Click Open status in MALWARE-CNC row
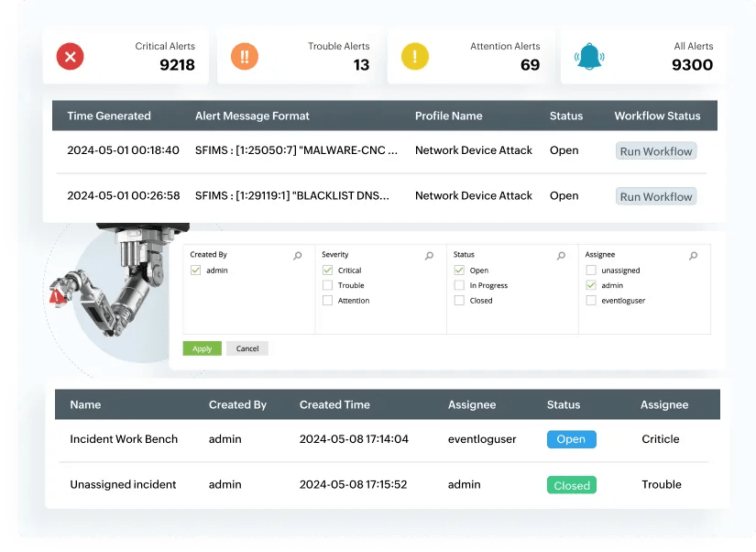Viewport: 756px width, 552px height. point(564,150)
